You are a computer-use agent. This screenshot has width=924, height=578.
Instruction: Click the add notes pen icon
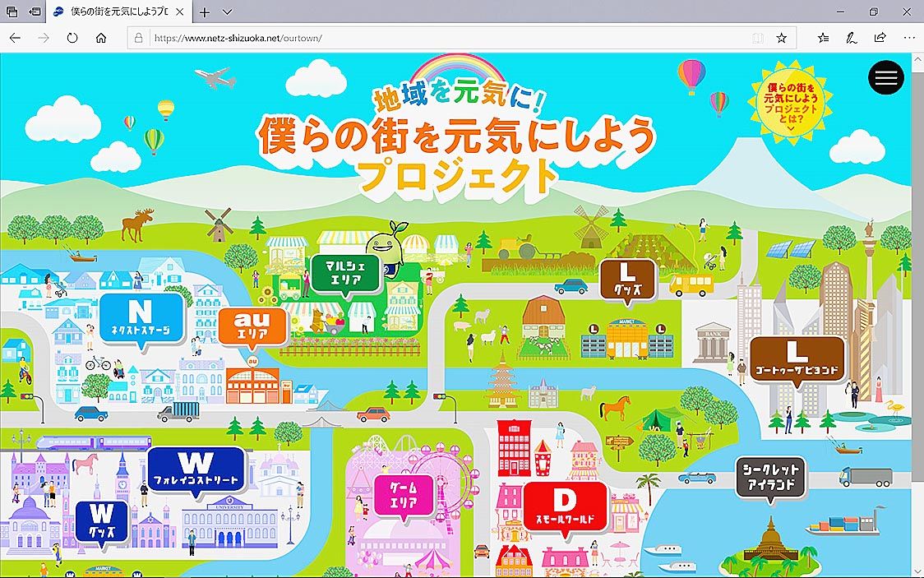tap(852, 38)
